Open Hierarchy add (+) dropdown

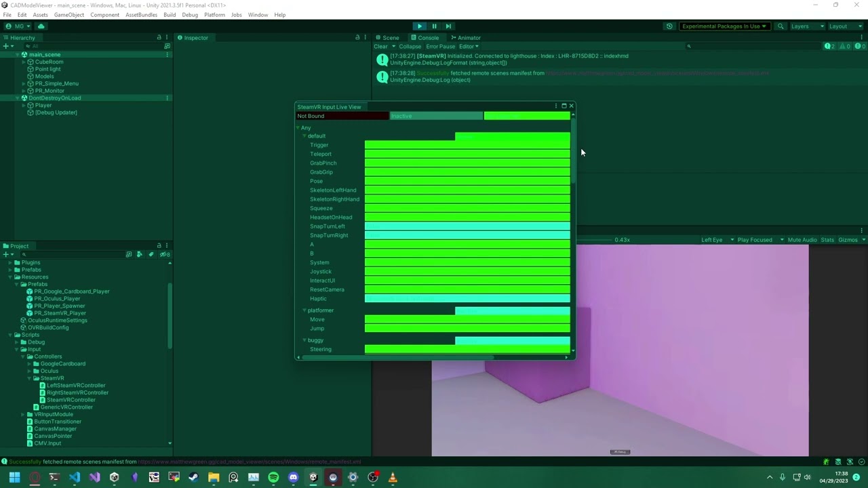(7, 46)
